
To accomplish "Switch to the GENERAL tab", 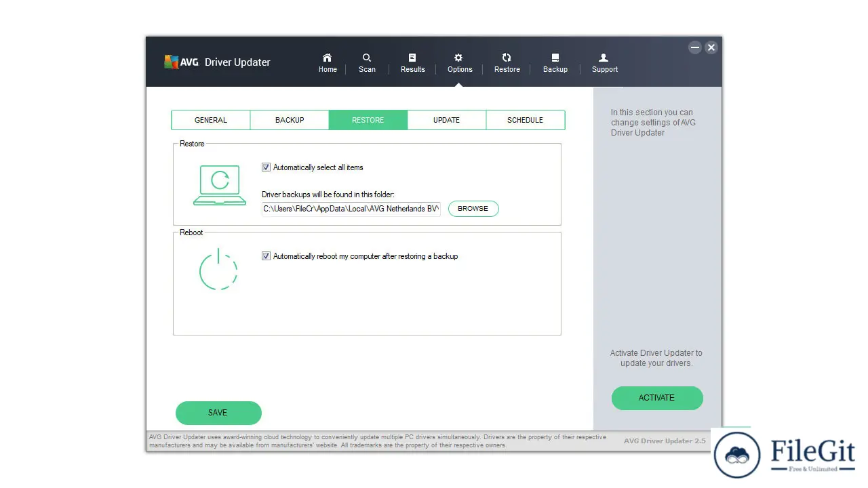I will [211, 120].
